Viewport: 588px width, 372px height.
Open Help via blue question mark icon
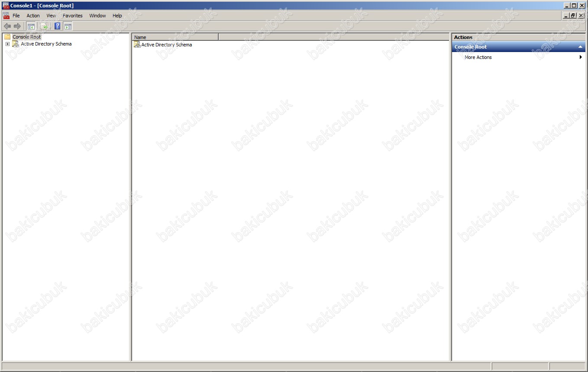pyautogui.click(x=58, y=26)
